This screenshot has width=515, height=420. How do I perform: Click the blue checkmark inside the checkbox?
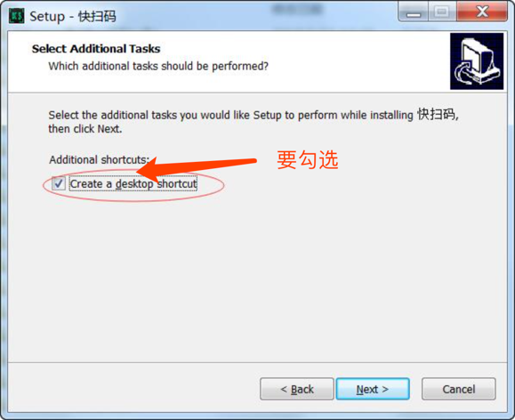point(59,183)
